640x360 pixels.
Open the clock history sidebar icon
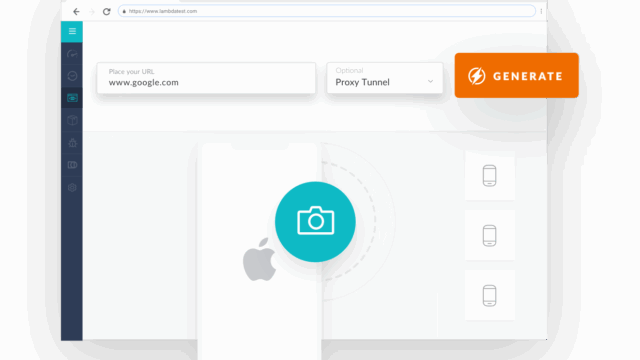[x=72, y=76]
